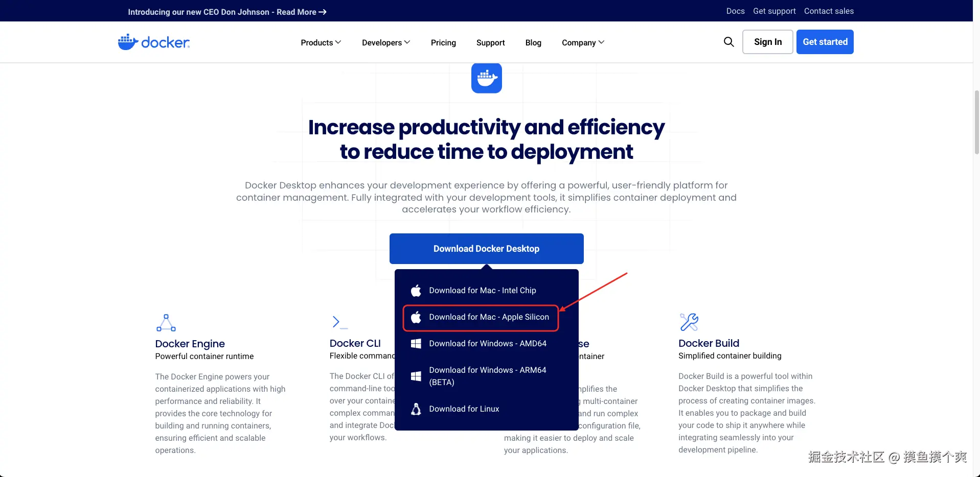Open the Docs link in the top bar
Screen dimensions: 980x477
point(736,11)
